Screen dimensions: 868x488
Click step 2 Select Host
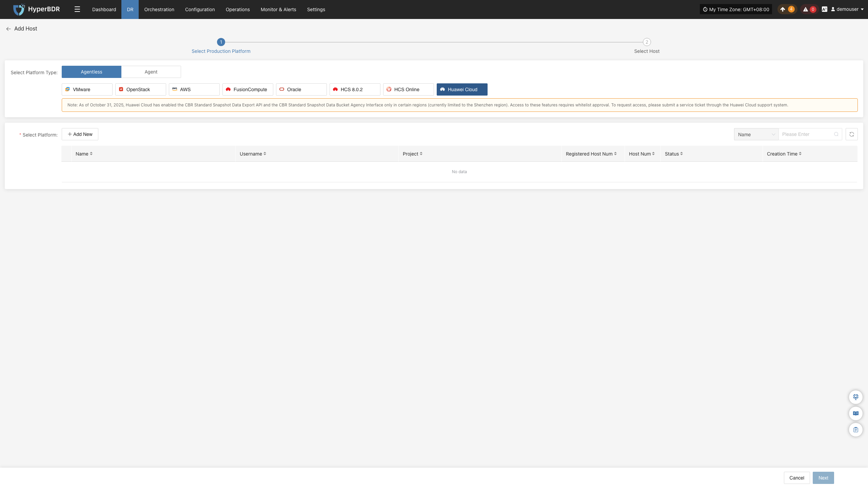(x=647, y=46)
